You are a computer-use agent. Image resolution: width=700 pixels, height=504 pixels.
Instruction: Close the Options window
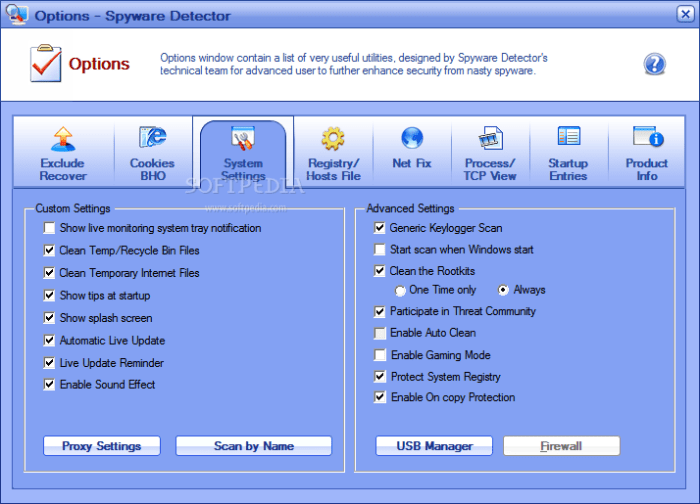point(685,14)
